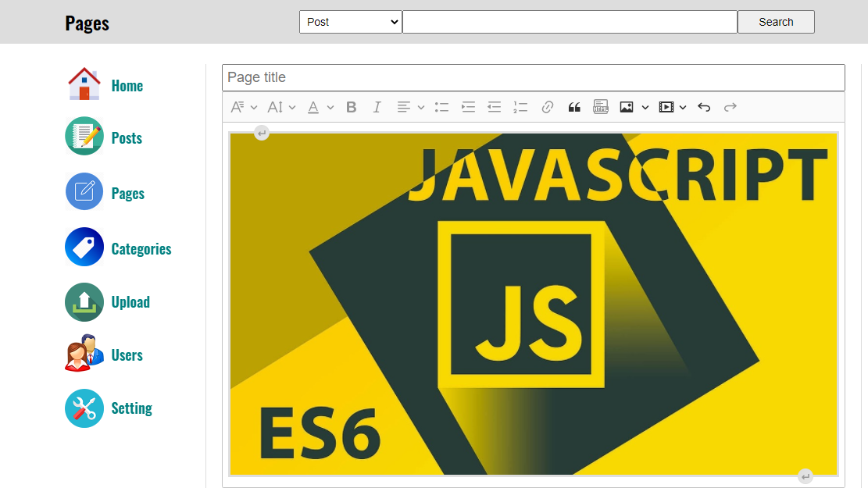Click the font color toolbar icon

313,107
